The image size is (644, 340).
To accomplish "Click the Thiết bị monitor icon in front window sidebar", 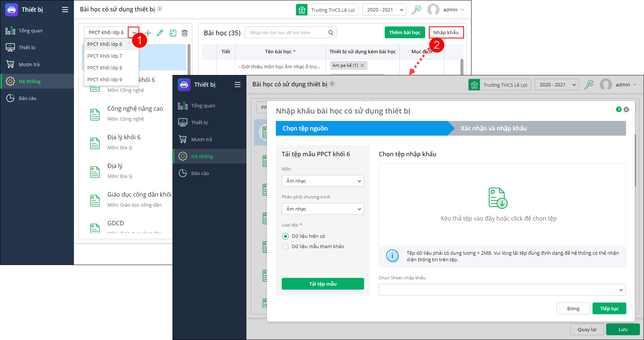I will click(x=183, y=122).
